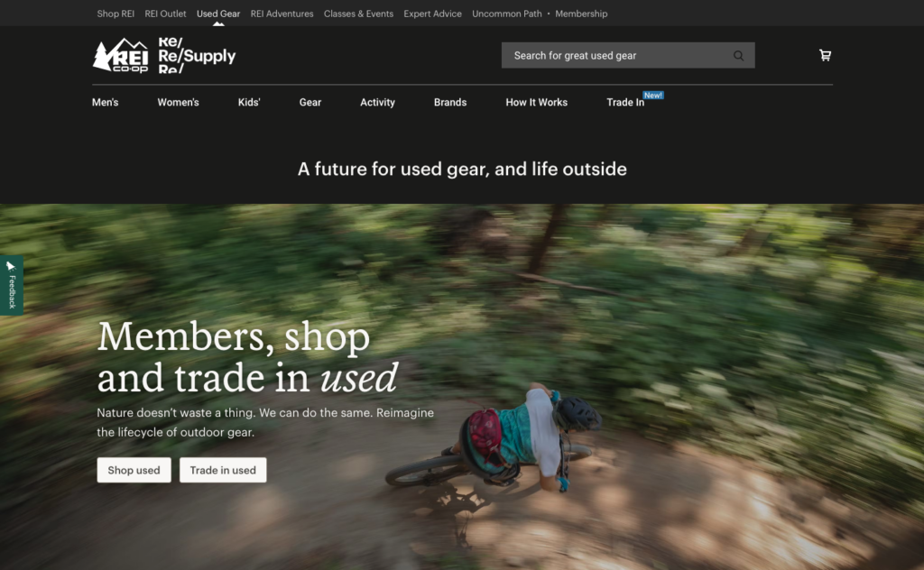Open the Kids' category menu
The image size is (924, 570).
click(x=249, y=103)
